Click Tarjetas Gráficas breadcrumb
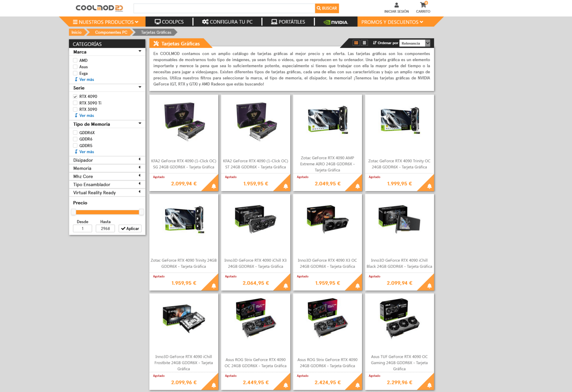The height and width of the screenshot is (392, 572). (x=156, y=32)
